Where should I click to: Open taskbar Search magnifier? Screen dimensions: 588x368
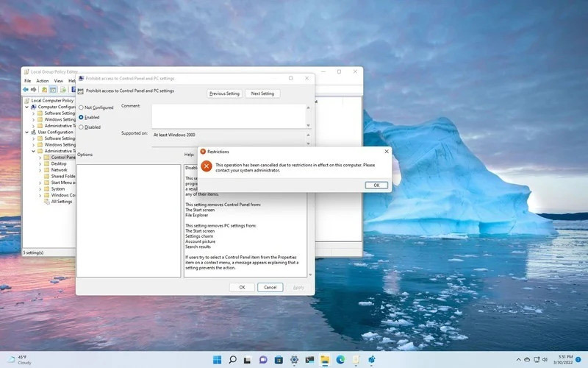[x=232, y=360]
